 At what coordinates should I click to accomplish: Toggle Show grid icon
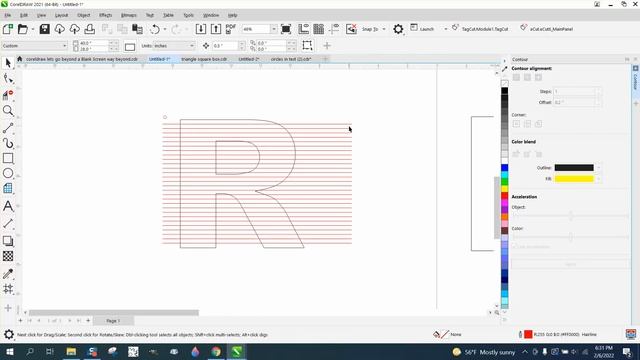(x=318, y=29)
